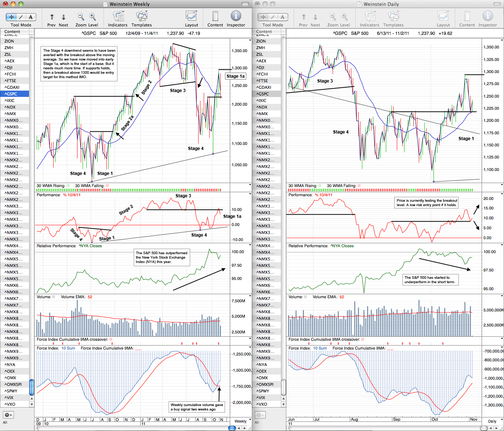Click Content column header in Daily sidebar

click(266, 32)
